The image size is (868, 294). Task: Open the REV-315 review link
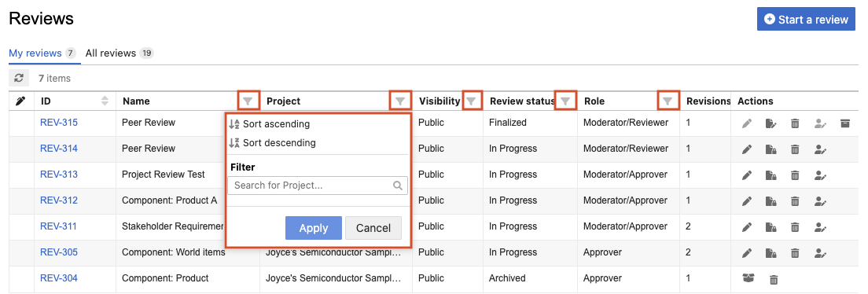point(59,123)
